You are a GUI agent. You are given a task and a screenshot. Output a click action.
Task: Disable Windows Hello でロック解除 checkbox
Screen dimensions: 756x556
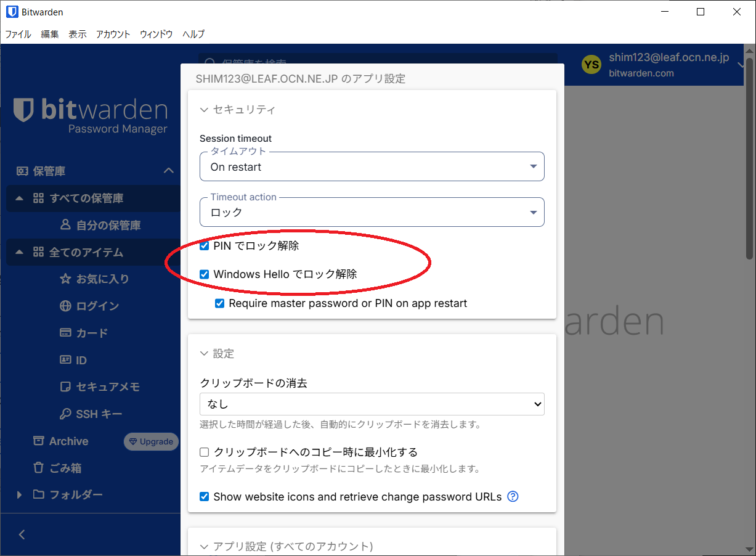205,274
